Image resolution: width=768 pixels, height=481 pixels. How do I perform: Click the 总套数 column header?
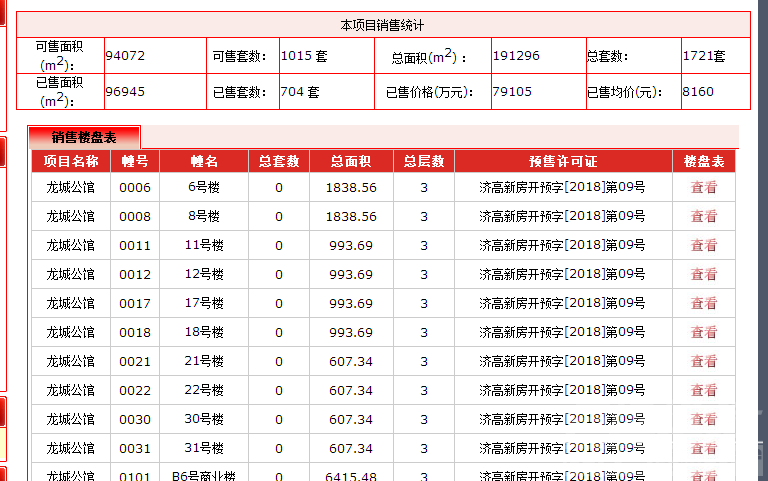point(279,161)
